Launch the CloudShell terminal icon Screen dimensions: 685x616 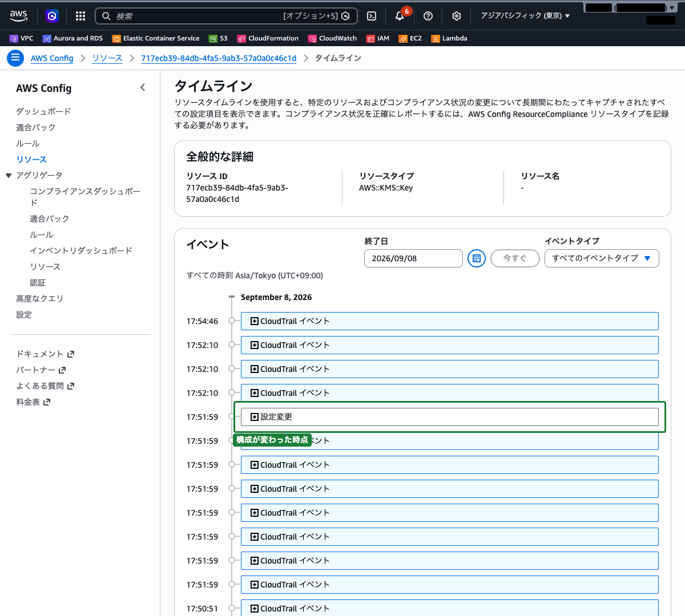tap(372, 16)
